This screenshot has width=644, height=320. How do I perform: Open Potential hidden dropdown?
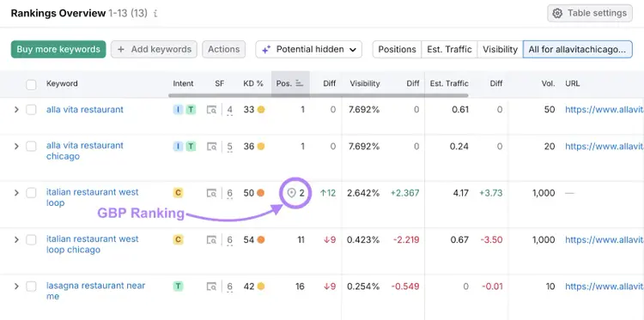[x=309, y=49]
